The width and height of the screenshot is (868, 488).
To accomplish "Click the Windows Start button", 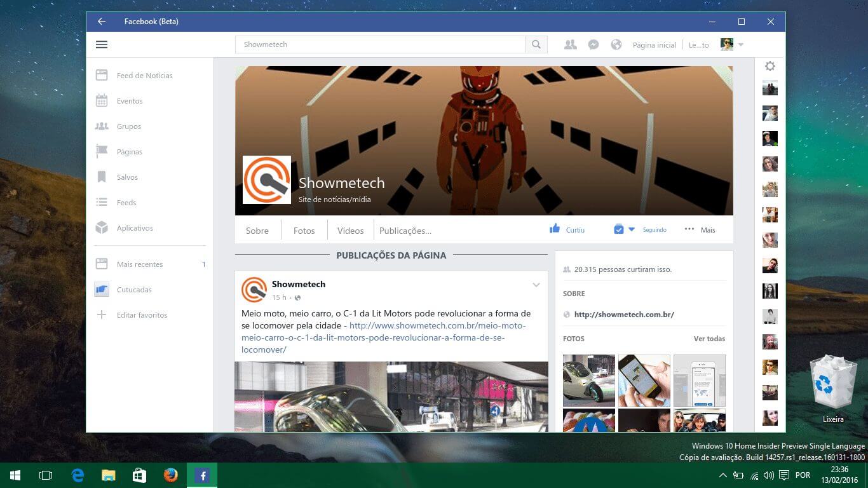I will [15, 475].
